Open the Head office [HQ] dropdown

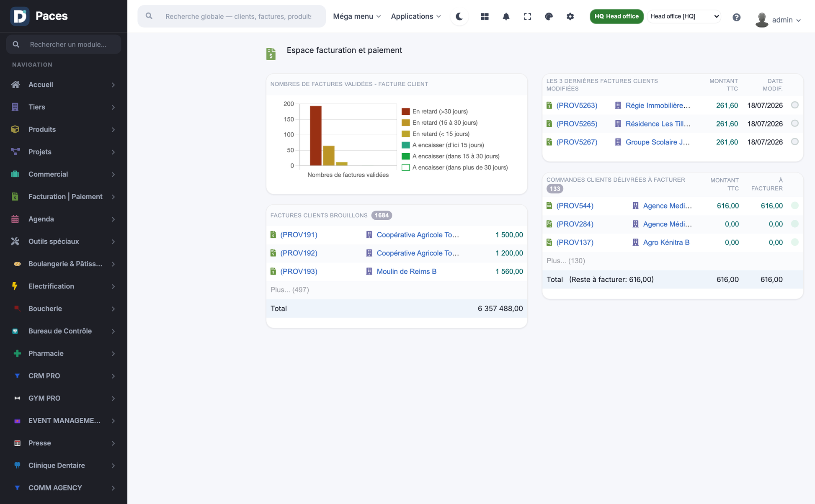click(x=684, y=16)
